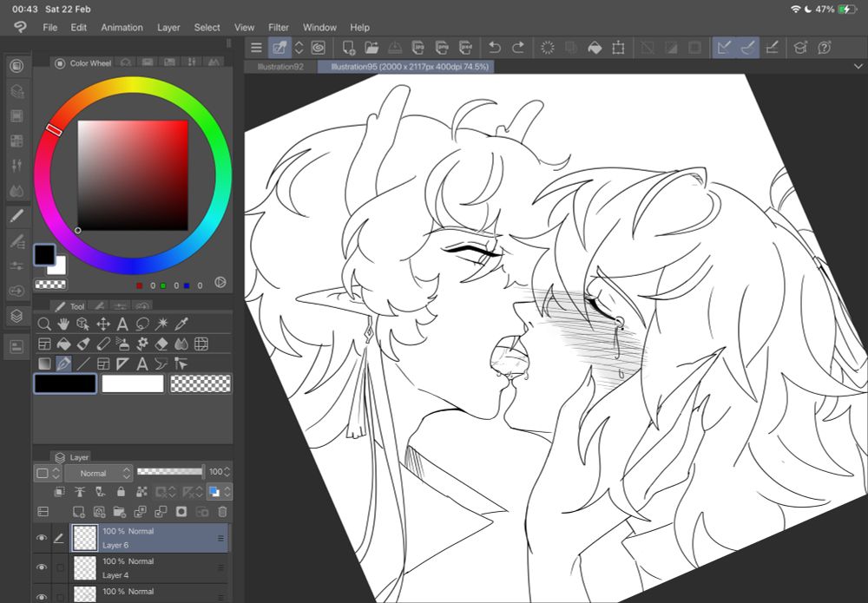The height and width of the screenshot is (603, 868).
Task: Select the Ruler triangle tool
Action: pos(122,364)
